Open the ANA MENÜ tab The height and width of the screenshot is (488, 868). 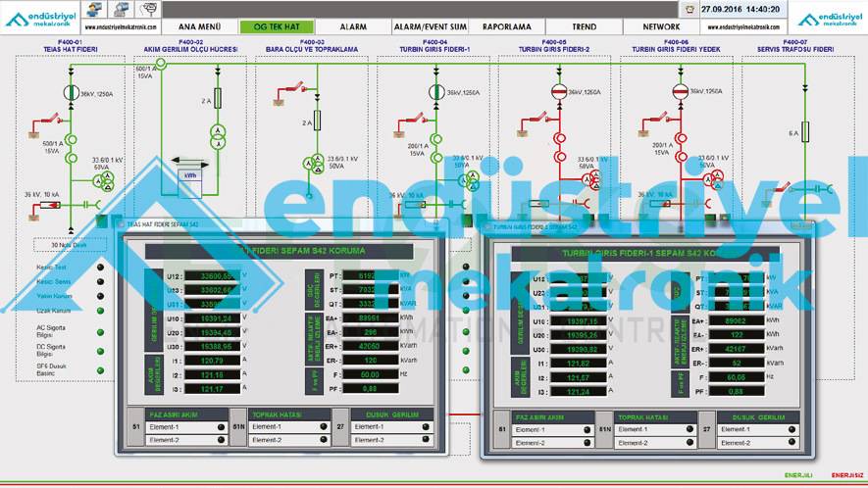tap(199, 27)
